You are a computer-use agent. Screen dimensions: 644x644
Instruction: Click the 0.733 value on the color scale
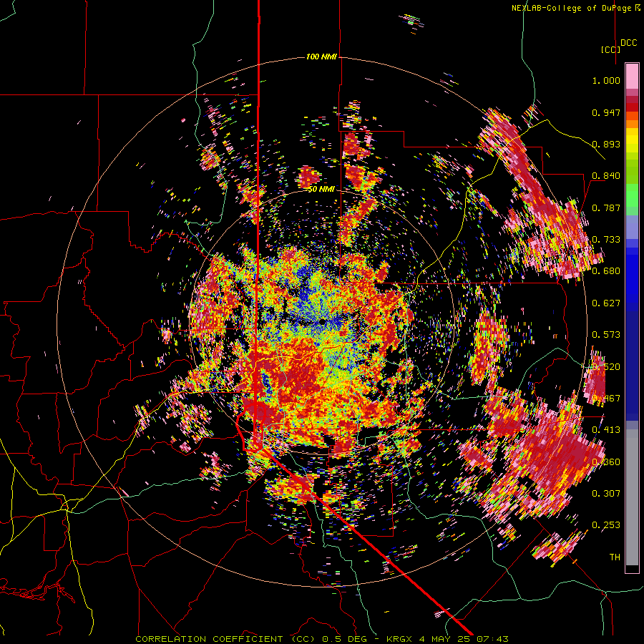pos(606,240)
